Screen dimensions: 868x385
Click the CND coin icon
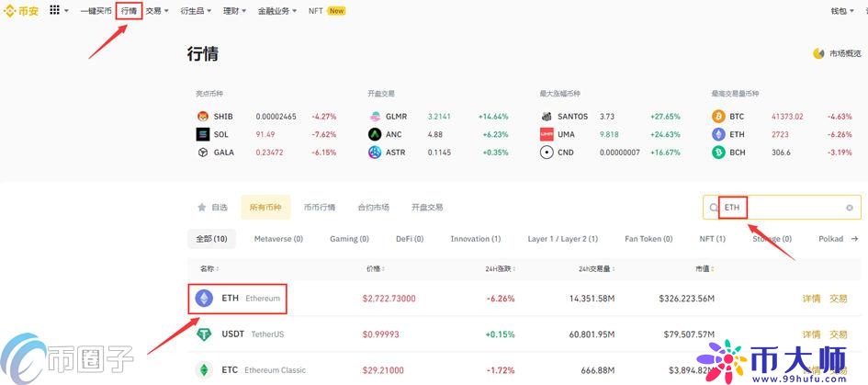pyautogui.click(x=547, y=153)
